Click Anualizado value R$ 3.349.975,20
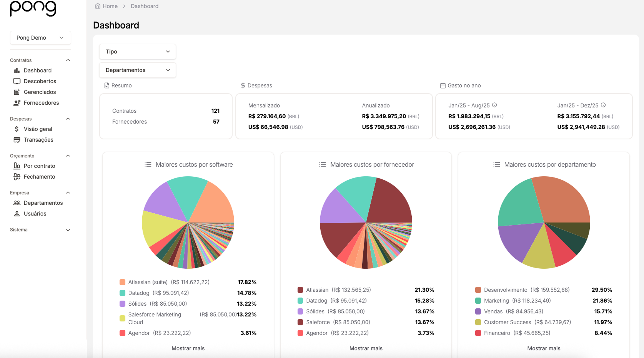Image resolution: width=644 pixels, height=358 pixels. pos(384,116)
